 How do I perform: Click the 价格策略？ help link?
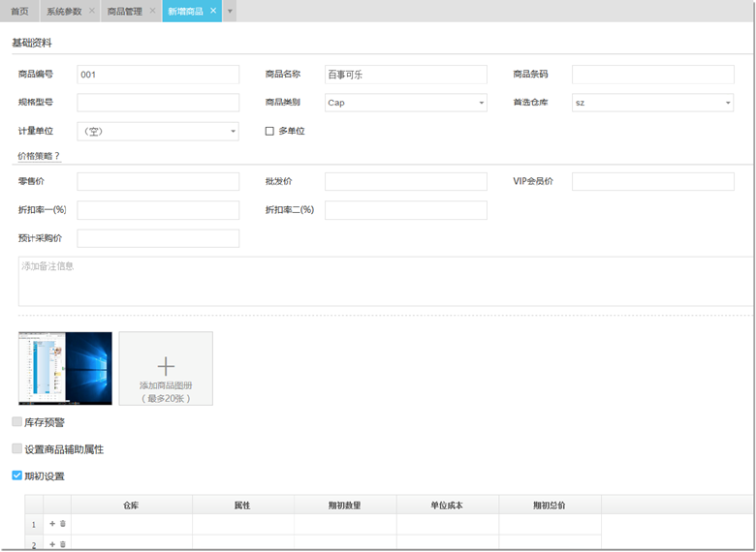pos(39,156)
